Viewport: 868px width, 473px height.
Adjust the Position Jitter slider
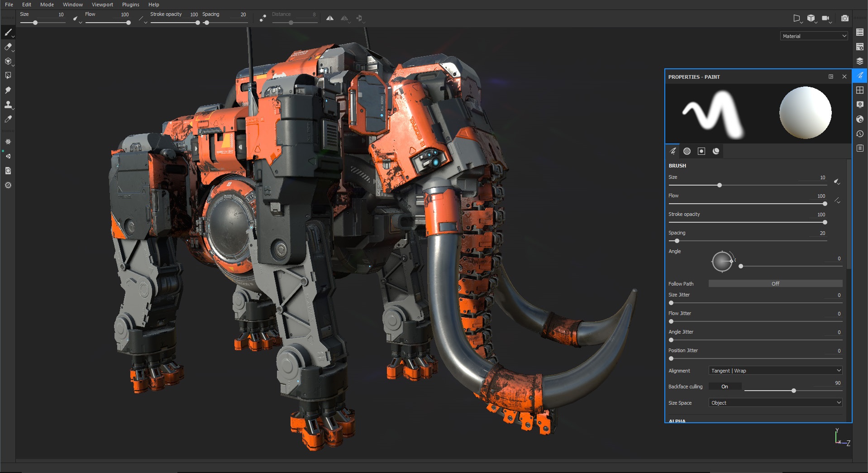tap(755, 358)
